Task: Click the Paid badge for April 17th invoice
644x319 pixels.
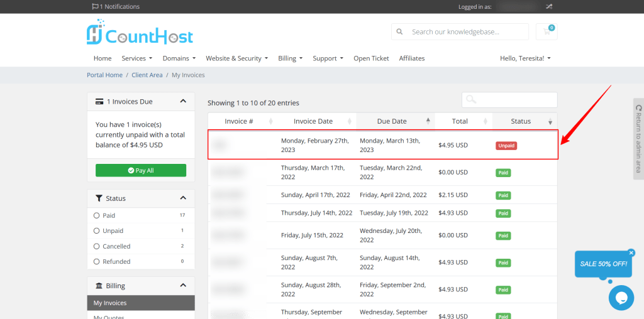Action: click(x=503, y=195)
